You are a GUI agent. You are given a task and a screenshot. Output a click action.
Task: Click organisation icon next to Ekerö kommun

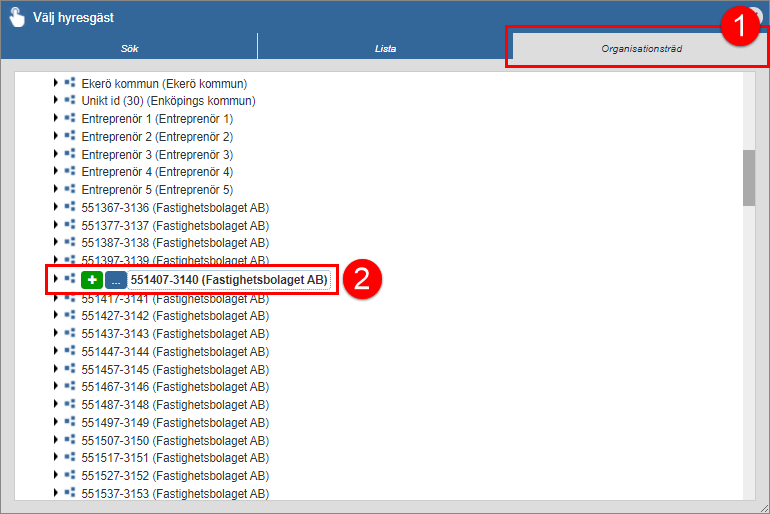coord(70,83)
